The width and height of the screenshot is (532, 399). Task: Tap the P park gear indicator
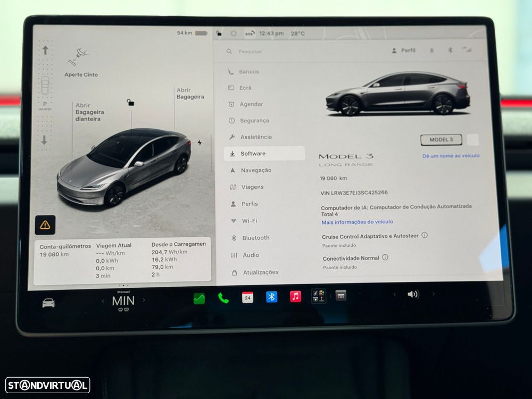45,104
